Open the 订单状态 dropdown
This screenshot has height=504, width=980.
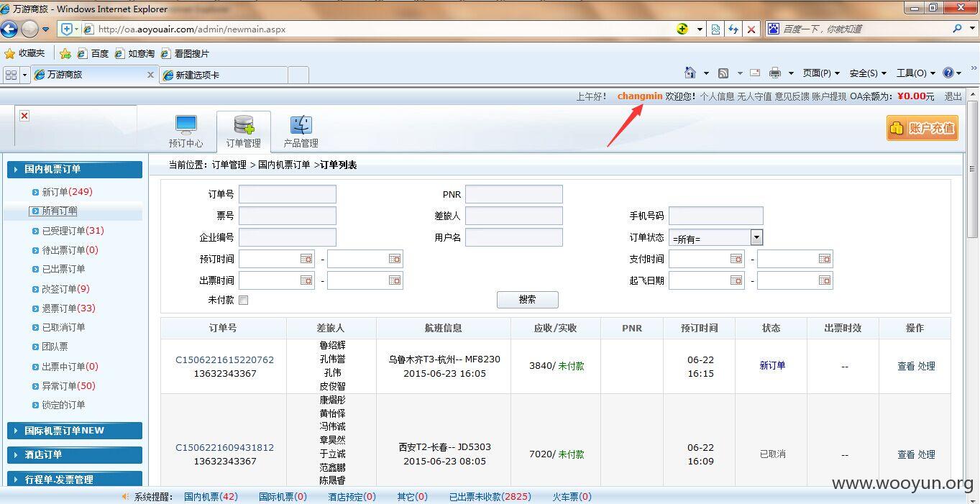click(715, 237)
